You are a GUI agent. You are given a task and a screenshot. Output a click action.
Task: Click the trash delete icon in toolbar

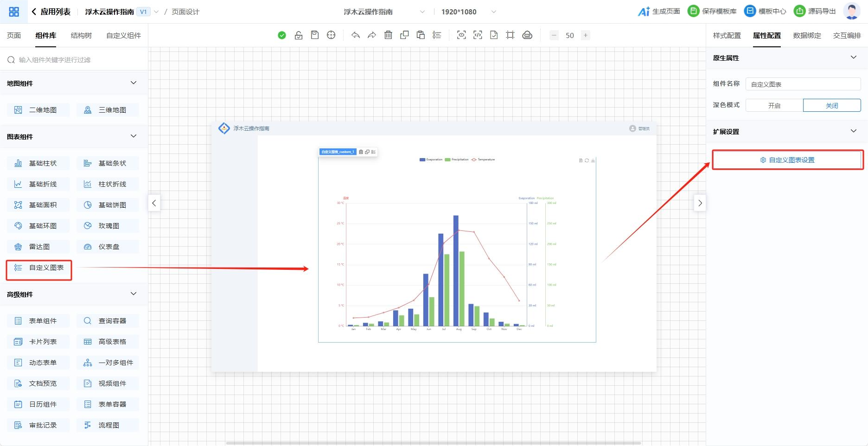point(388,35)
